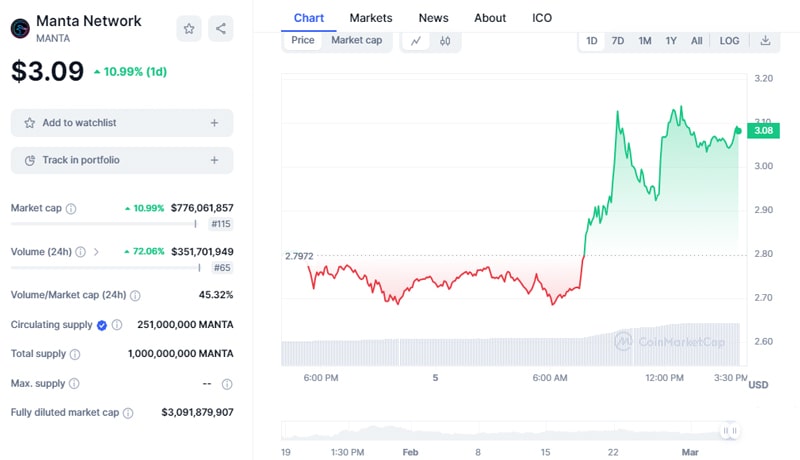Set chart range to 7D

pos(618,41)
